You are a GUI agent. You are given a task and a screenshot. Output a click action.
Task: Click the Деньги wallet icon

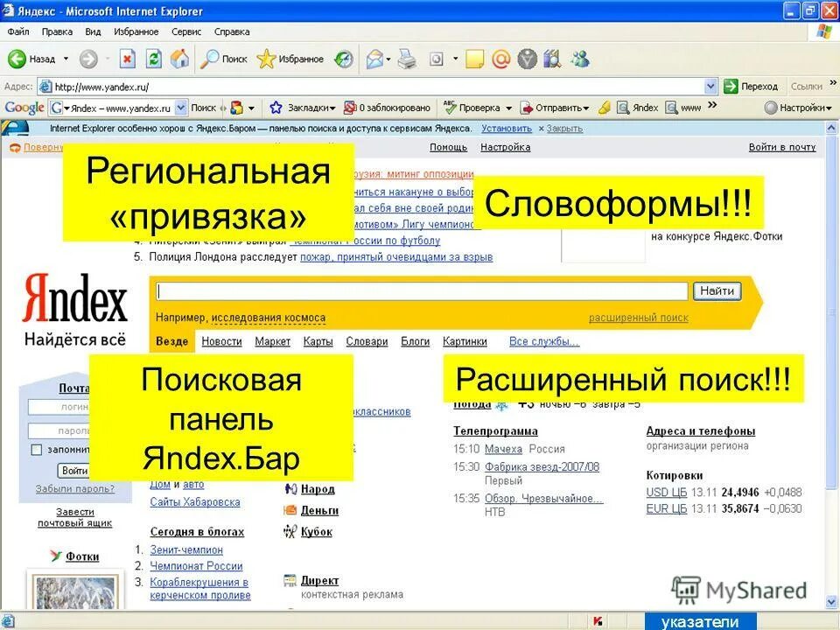point(290,510)
